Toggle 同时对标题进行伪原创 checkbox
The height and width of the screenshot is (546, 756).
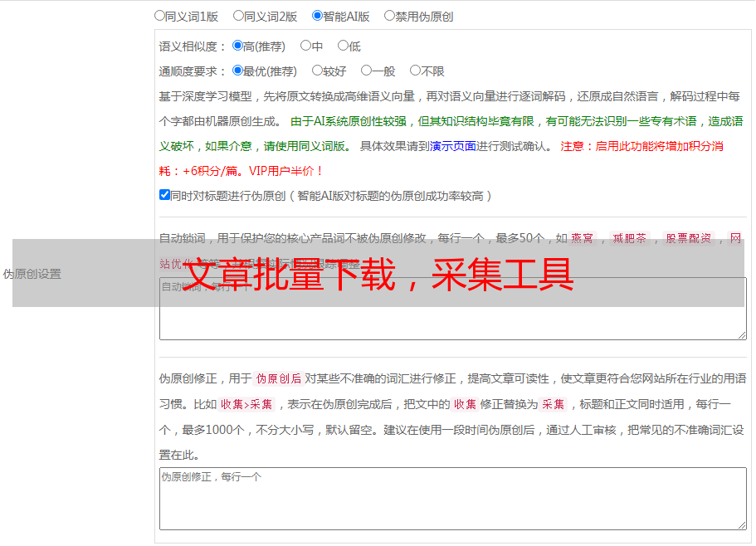point(164,195)
